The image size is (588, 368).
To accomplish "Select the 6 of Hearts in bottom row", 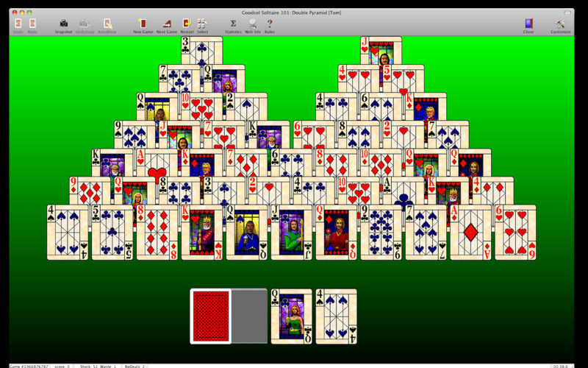I will 515,233.
